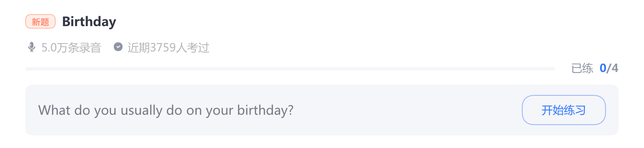This screenshot has width=644, height=148.
Task: Click the /4 total questions count
Action: 613,68
